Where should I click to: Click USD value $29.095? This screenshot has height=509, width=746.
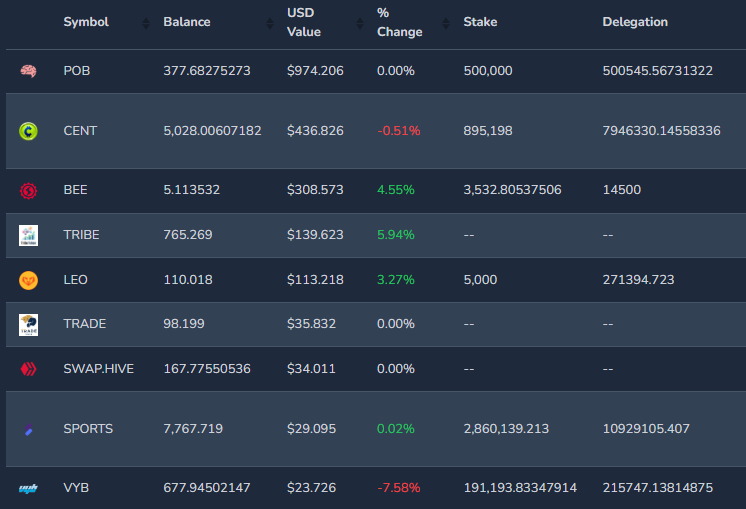(x=311, y=429)
